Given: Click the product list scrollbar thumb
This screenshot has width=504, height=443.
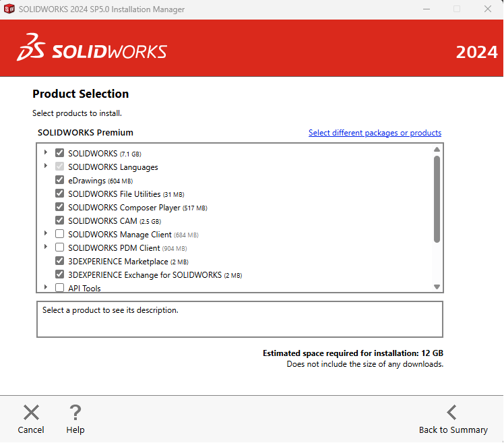Looking at the screenshot, I should (x=437, y=199).
